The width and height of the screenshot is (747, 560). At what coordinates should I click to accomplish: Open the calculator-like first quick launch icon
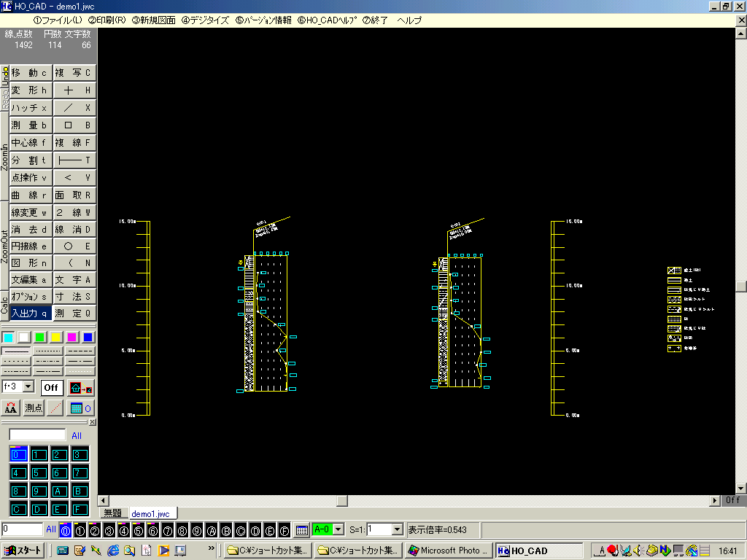(x=63, y=551)
